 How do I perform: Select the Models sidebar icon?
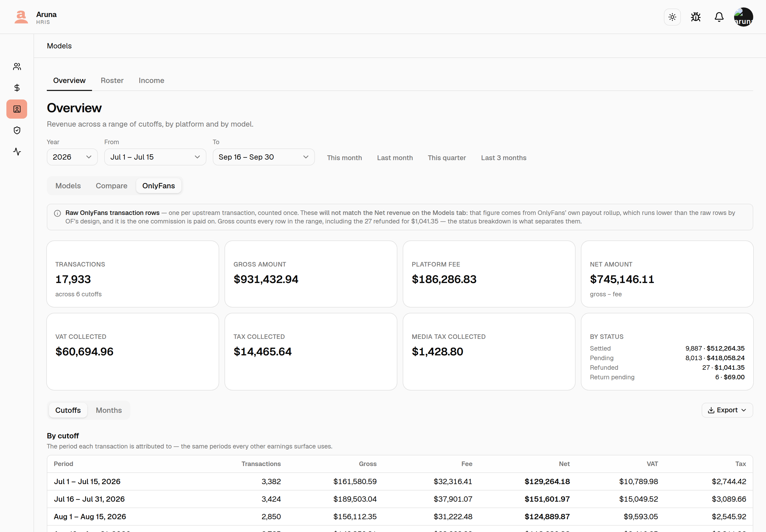pyautogui.click(x=17, y=109)
